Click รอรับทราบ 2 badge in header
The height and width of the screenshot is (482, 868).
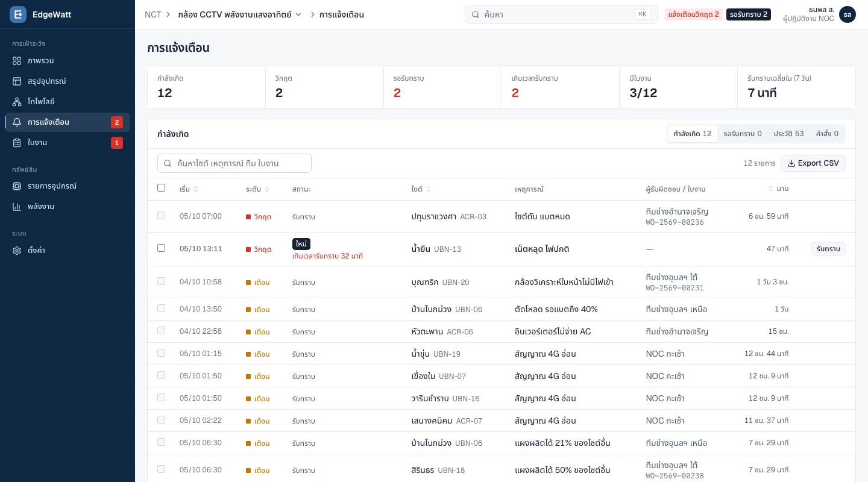748,14
